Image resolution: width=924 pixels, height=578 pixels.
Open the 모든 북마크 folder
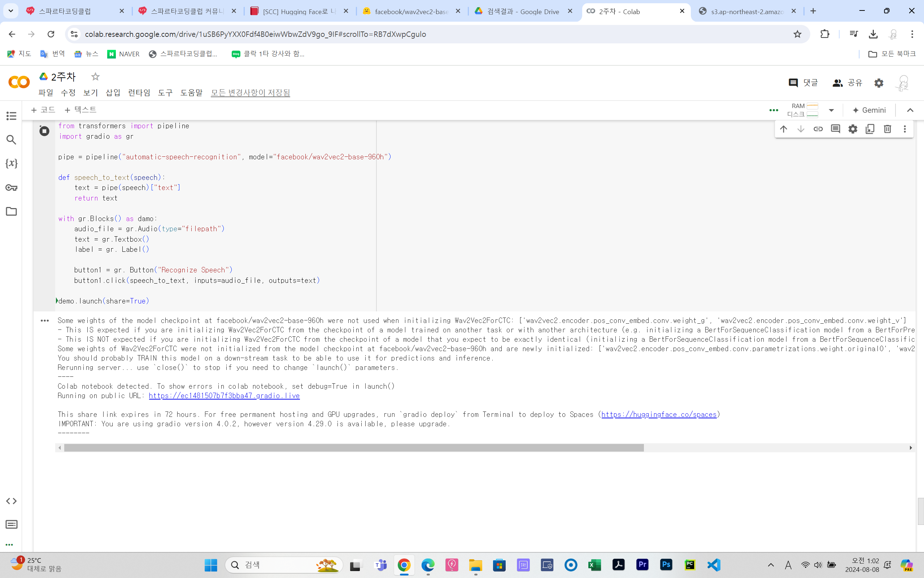pos(892,54)
